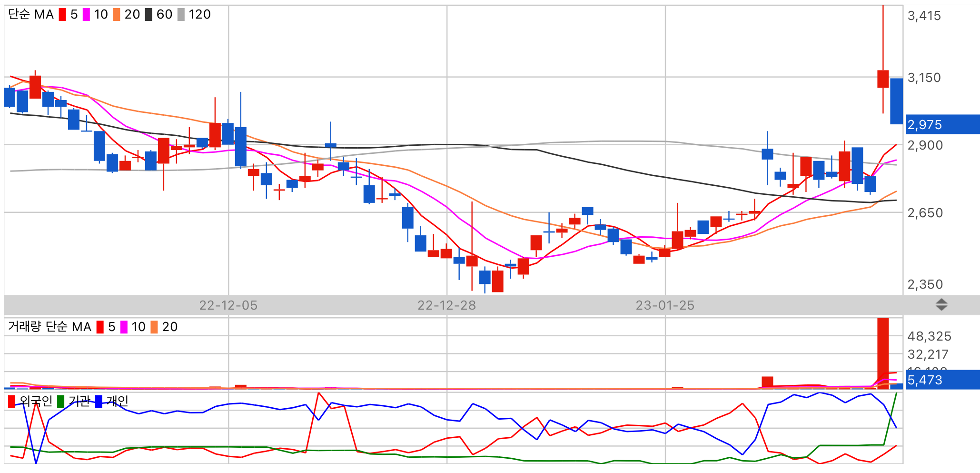The height and width of the screenshot is (473, 980).
Task: Click the 48,325 volume axis label
Action: pyautogui.click(x=929, y=336)
